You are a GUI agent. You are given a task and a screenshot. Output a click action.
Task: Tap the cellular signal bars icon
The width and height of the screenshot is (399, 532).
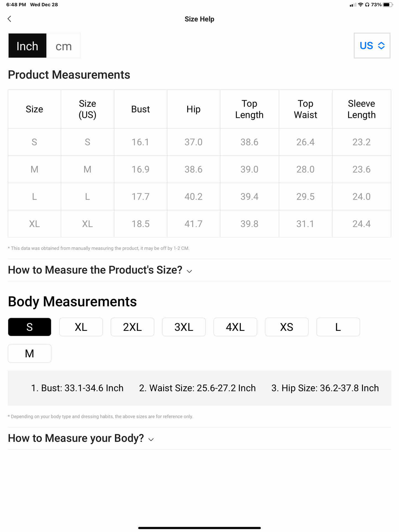(353, 5)
